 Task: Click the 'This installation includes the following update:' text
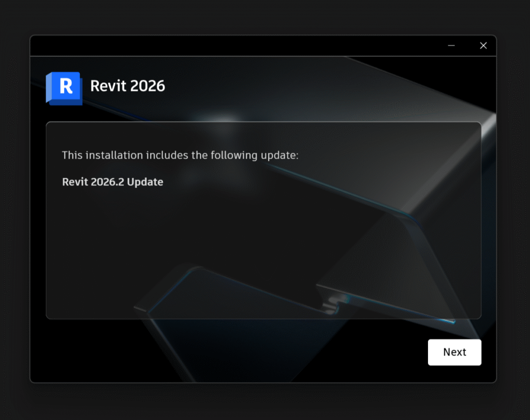180,155
